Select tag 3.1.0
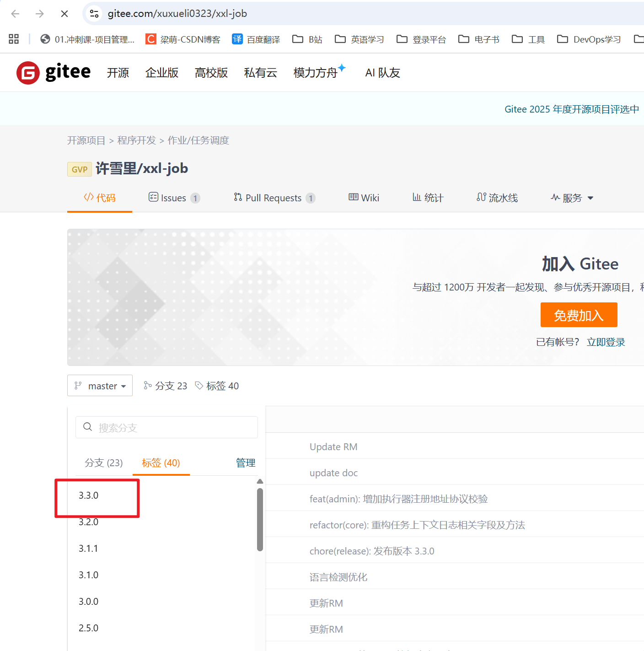The width and height of the screenshot is (644, 651). click(x=89, y=575)
